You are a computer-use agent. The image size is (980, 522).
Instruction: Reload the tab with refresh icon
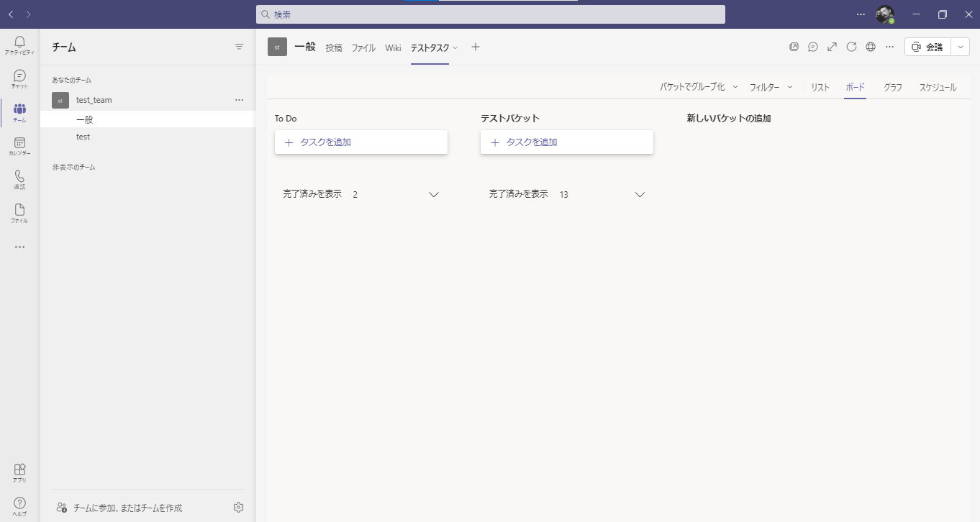pos(851,47)
